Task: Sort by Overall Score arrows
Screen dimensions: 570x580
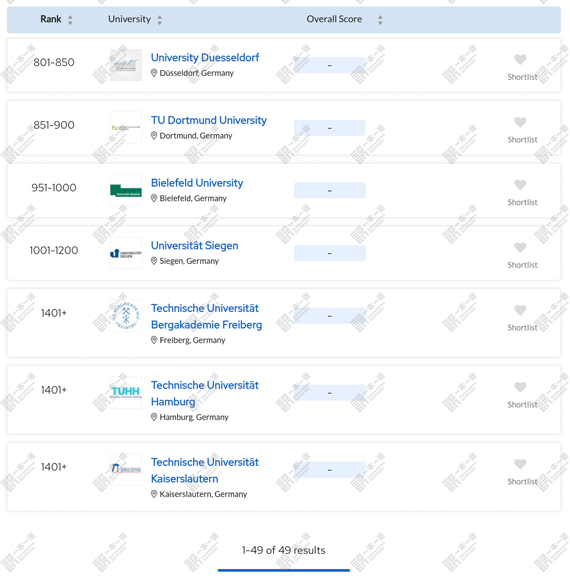Action: click(380, 20)
